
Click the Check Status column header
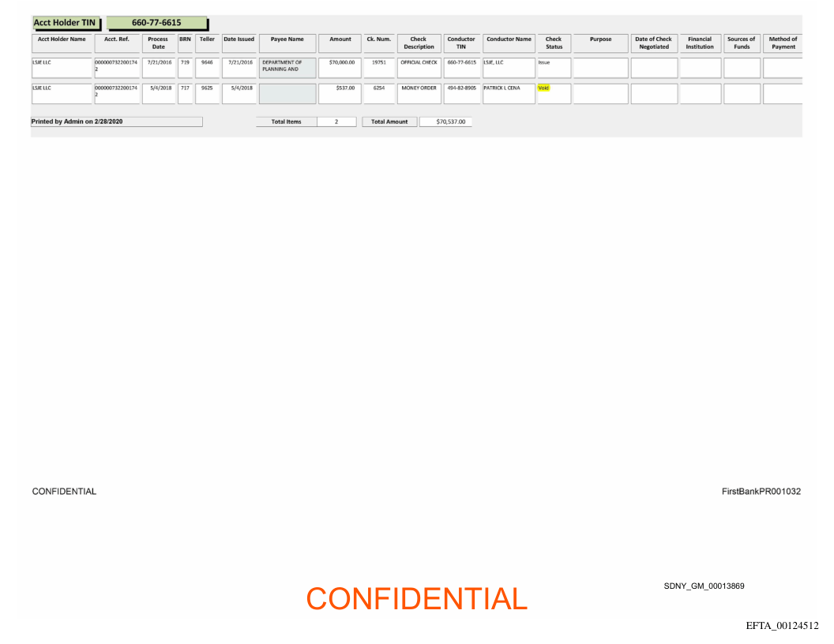click(554, 43)
